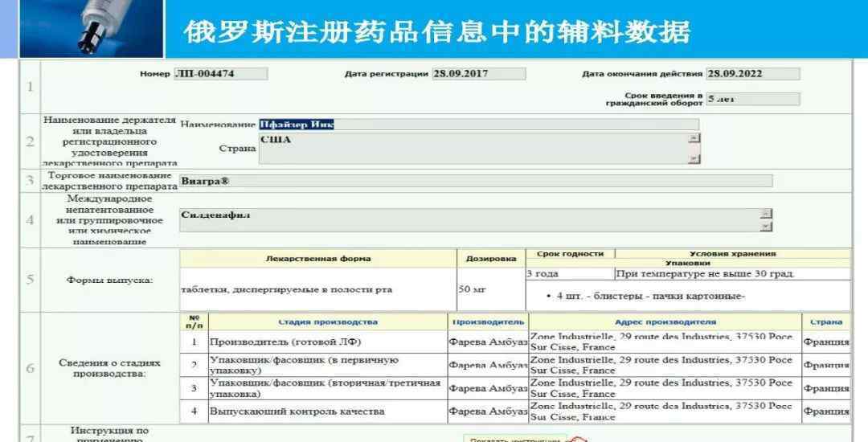Click the Производитель column header
The image size is (868, 442).
[489, 322]
